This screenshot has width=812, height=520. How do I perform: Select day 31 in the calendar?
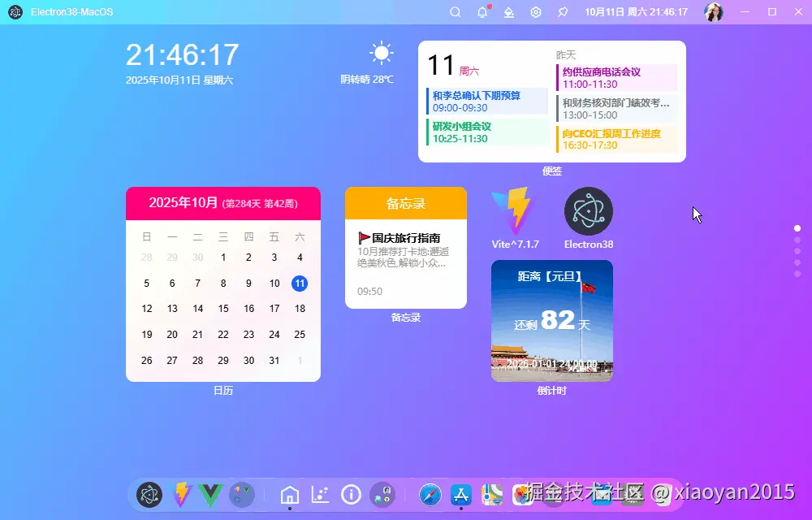click(x=274, y=361)
